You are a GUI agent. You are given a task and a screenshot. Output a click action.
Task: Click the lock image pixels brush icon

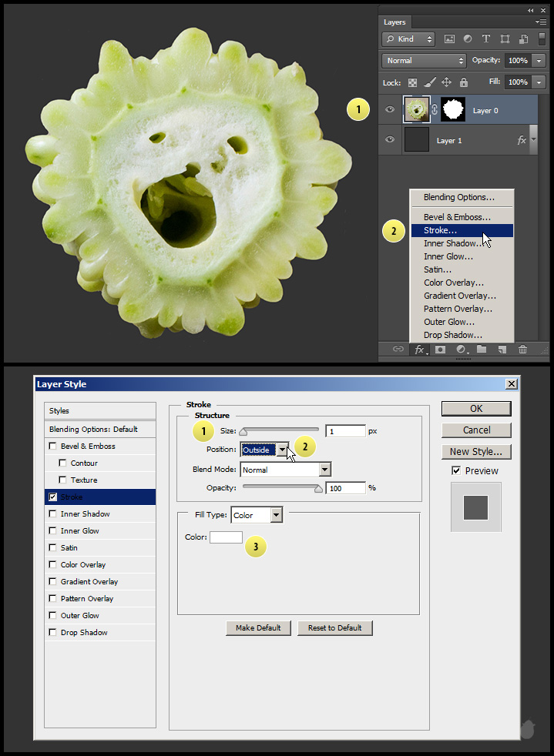click(430, 82)
